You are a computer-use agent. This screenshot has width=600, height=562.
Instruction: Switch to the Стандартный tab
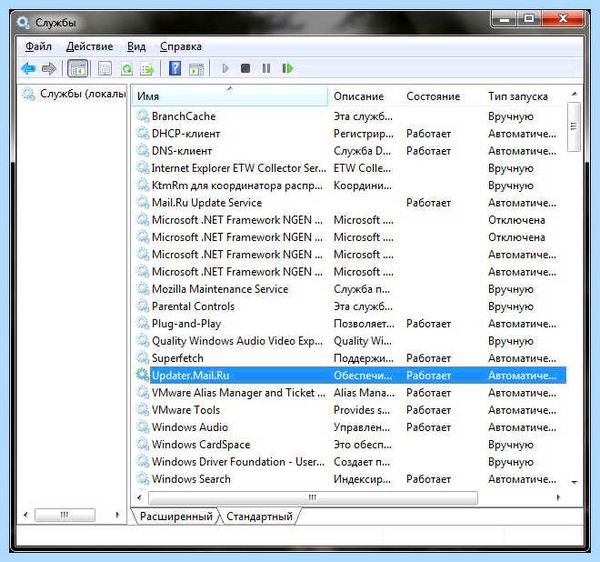(x=260, y=516)
